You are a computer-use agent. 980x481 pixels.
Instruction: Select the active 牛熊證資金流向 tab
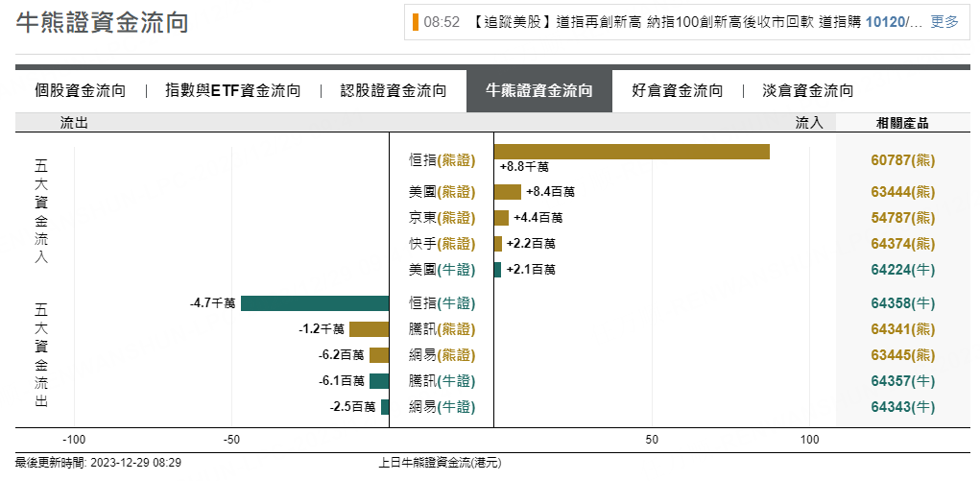pos(538,90)
